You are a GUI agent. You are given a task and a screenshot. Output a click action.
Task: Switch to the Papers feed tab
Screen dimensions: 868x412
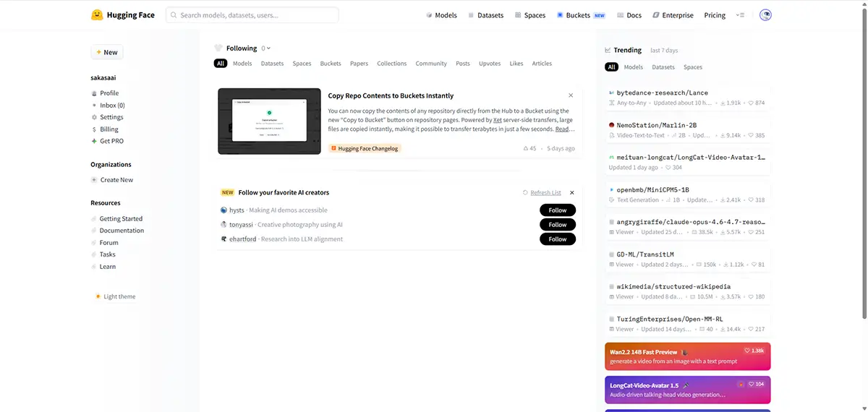click(x=359, y=64)
